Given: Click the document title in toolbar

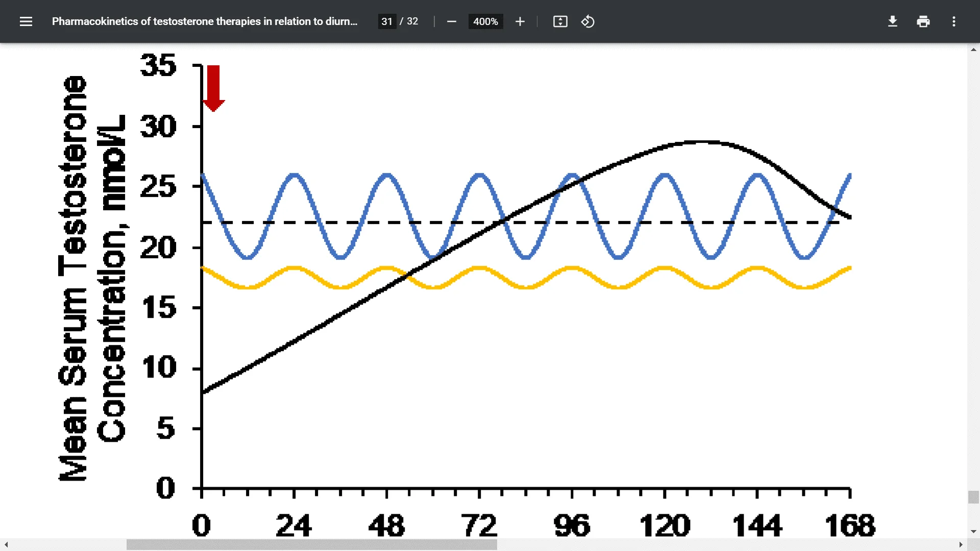Looking at the screenshot, I should [204, 21].
